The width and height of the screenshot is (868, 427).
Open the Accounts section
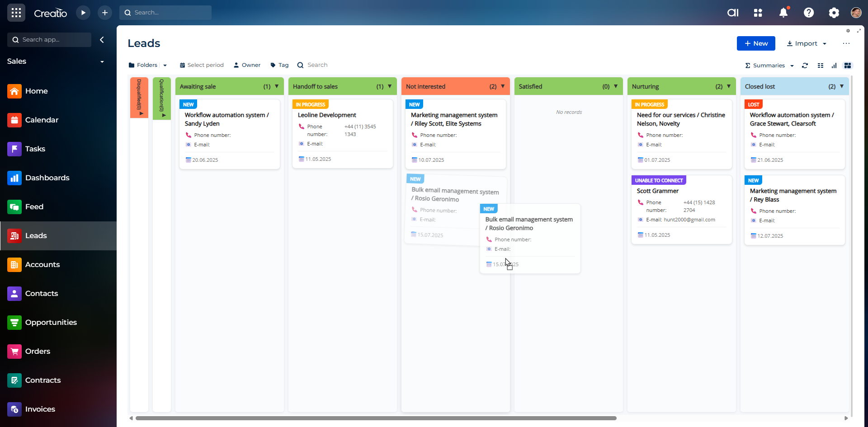click(58, 265)
